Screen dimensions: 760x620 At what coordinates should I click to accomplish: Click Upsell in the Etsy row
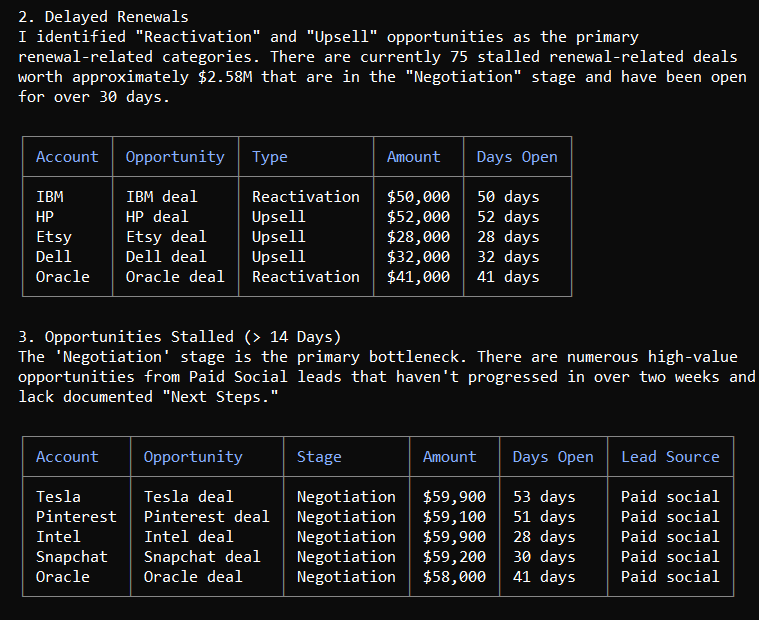(279, 237)
